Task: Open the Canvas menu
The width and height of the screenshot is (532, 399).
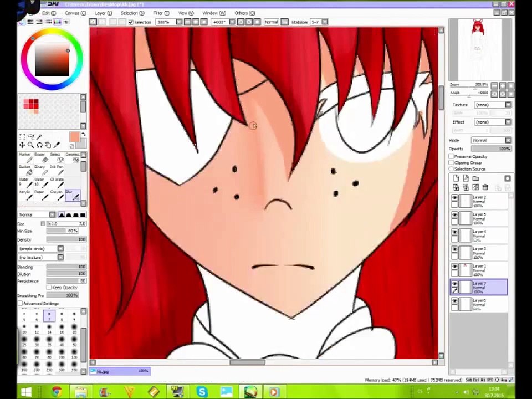Action: (x=75, y=13)
